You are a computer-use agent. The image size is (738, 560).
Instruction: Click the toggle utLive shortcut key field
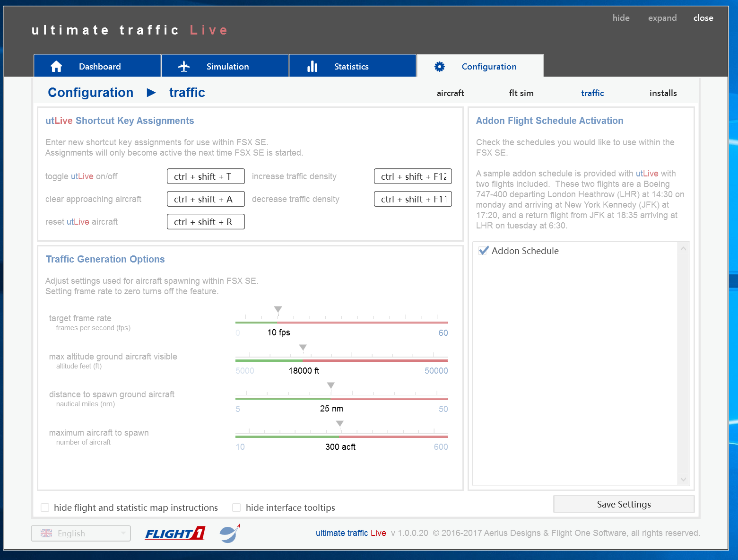tap(206, 176)
